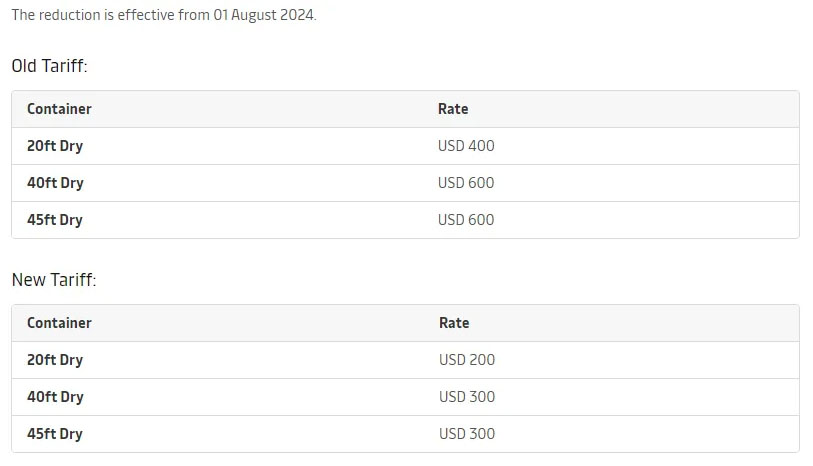Select USD 600 rate for 45ft Dry

[466, 220]
